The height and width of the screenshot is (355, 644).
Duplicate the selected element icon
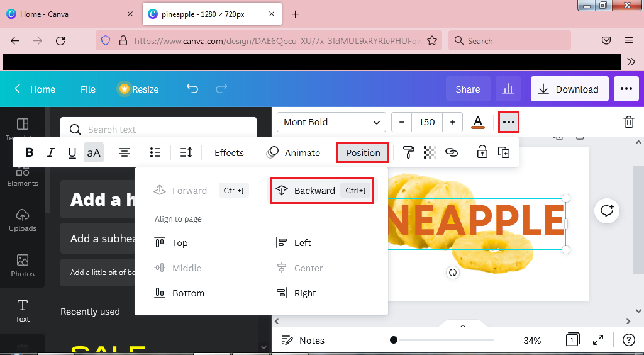click(x=504, y=153)
